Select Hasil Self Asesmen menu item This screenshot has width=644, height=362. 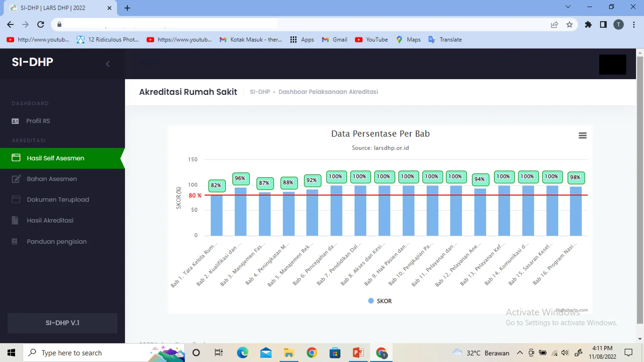pos(55,158)
